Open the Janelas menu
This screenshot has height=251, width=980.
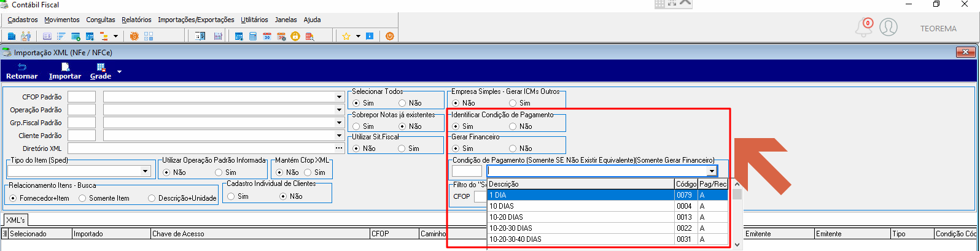(x=286, y=20)
